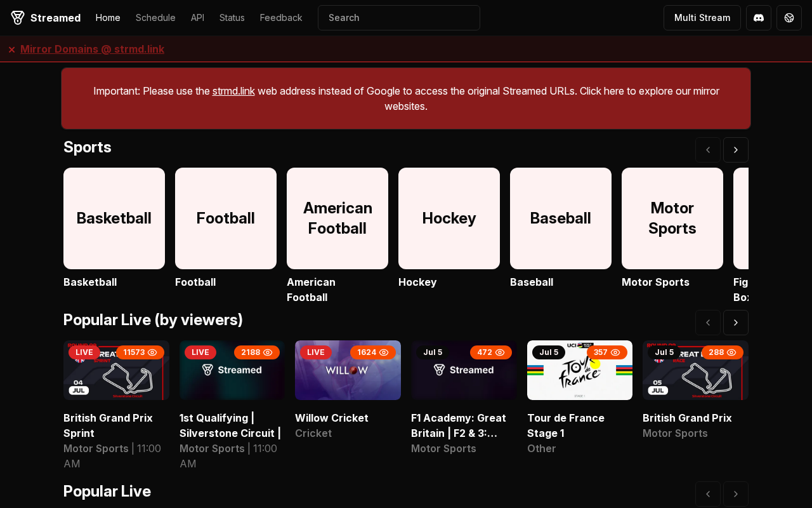Click the 357 viewers eye badge
812x508 pixels.
[x=607, y=352]
